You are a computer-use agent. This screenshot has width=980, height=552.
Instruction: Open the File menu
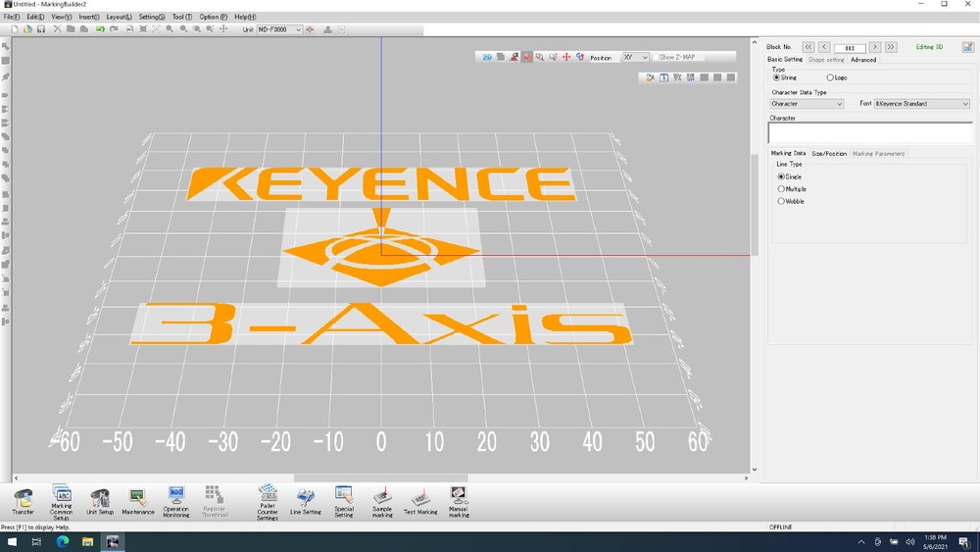pos(11,17)
